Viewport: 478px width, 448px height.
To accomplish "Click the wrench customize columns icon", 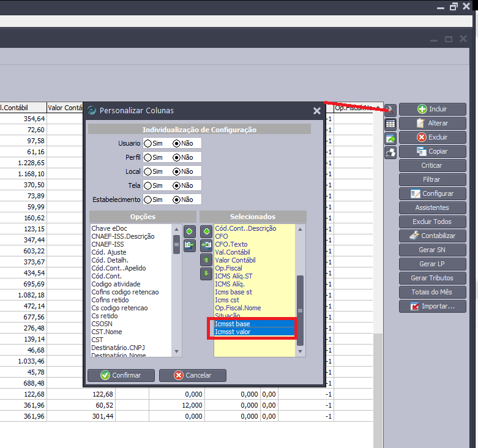I will 390,110.
